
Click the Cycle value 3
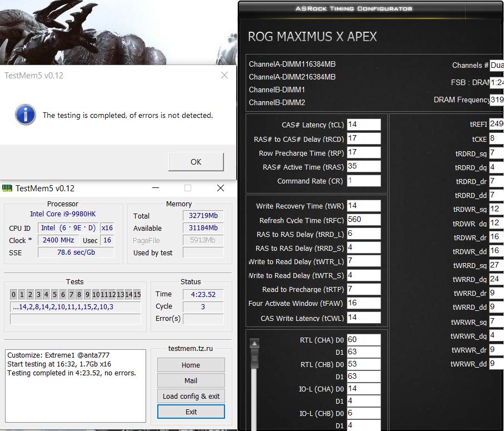[203, 306]
